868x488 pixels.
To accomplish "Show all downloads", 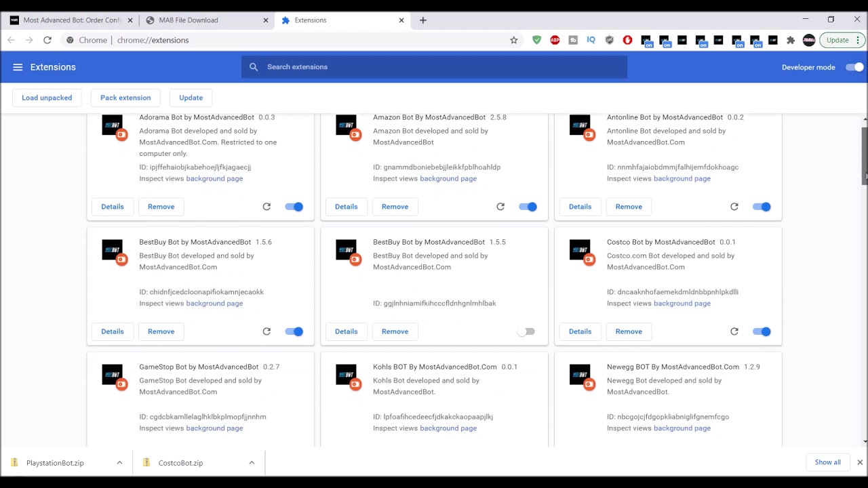I will point(827,462).
